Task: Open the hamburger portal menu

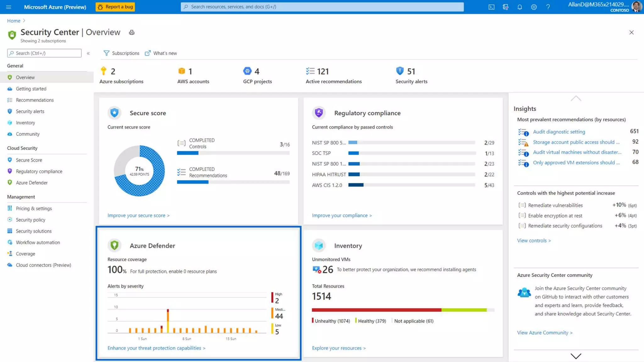Action: [x=8, y=7]
